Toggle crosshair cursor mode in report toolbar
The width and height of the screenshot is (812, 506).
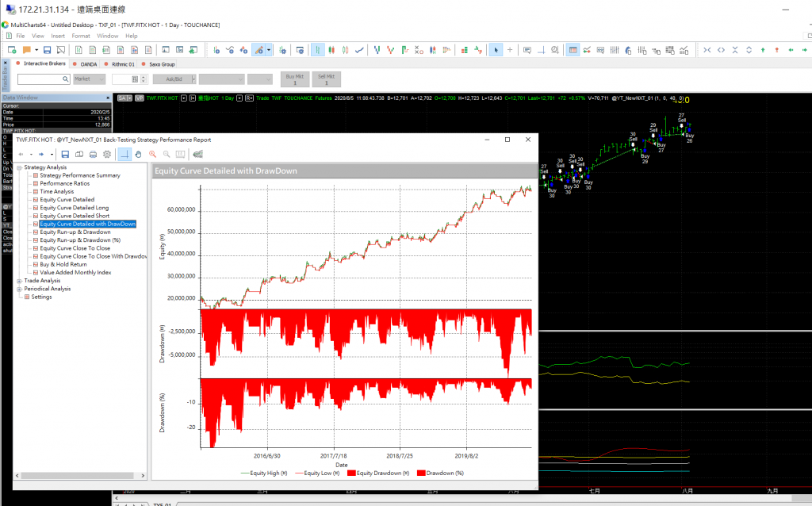(x=124, y=154)
